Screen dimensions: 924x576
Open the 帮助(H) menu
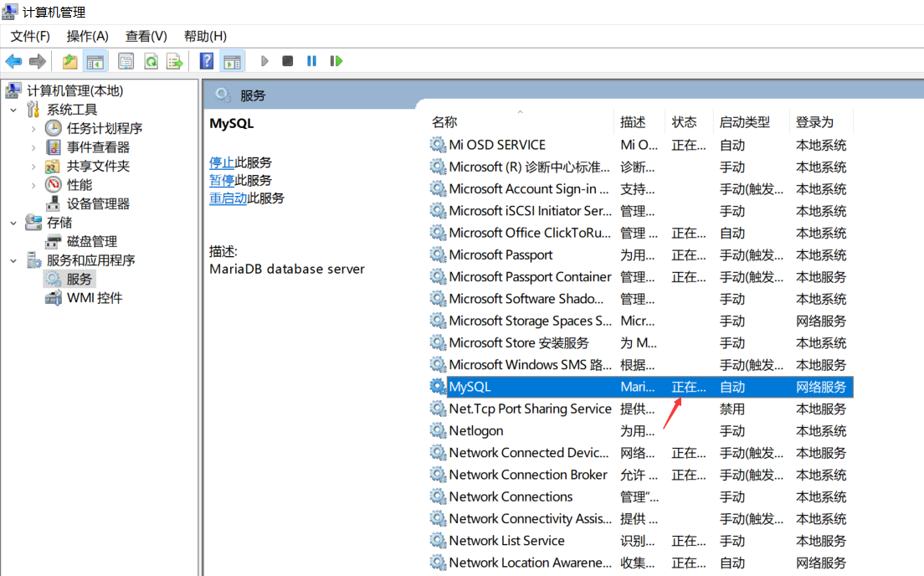[205, 36]
